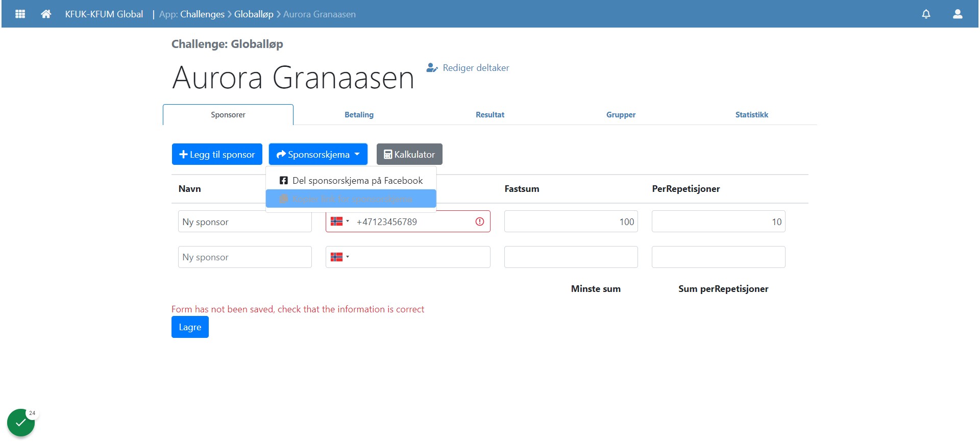Collapse the Sponsorskjema dropdown button
Screen dimensions: 980x442
coord(318,154)
